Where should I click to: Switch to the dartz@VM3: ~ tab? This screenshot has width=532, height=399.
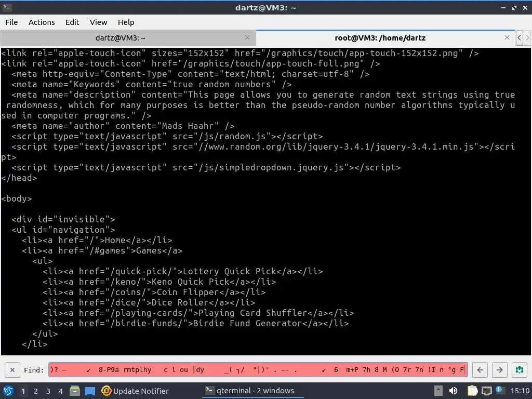coord(121,38)
